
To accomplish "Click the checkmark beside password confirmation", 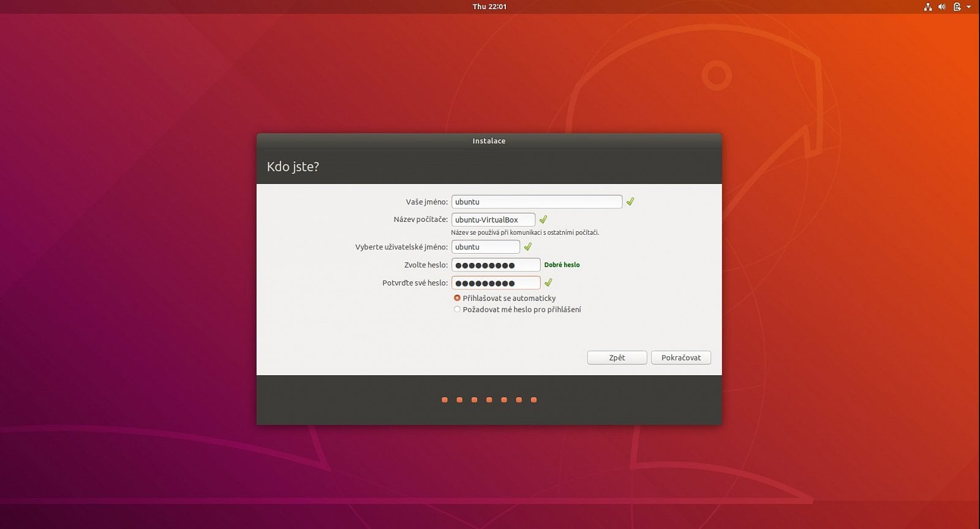I will click(x=548, y=283).
